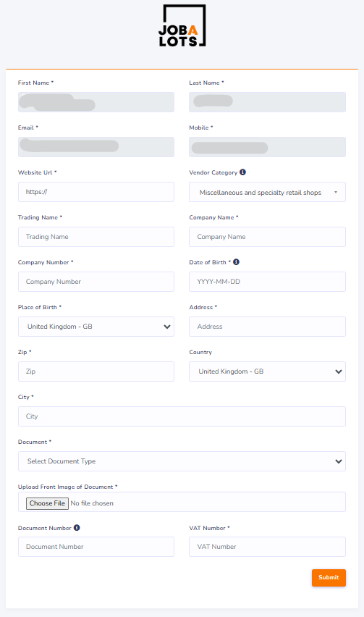Screen dimensions: 364x617
Task: Focus the Date of Birth field
Action: pyautogui.click(x=267, y=282)
